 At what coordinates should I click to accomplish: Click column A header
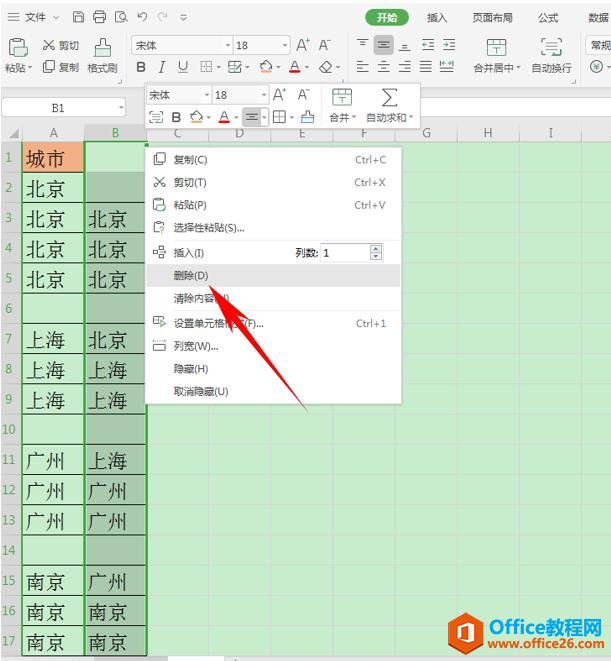tap(53, 133)
